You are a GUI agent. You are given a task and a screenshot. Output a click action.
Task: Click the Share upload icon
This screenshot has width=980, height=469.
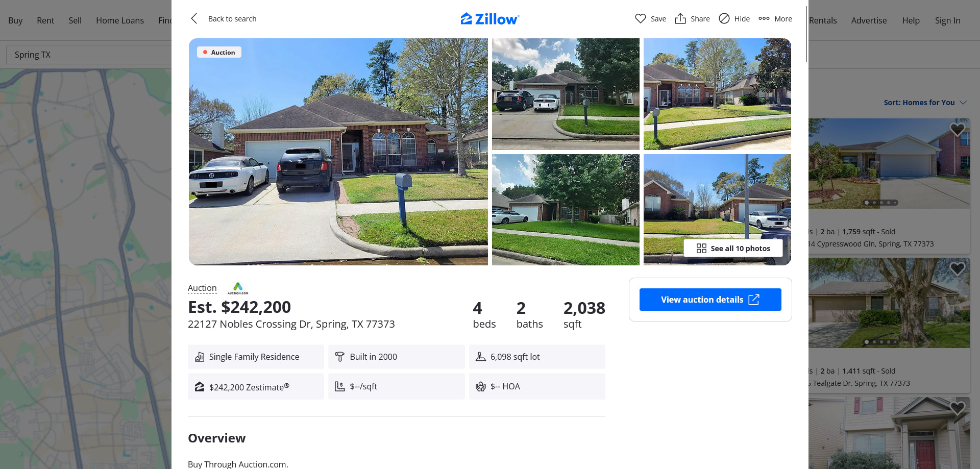point(680,19)
